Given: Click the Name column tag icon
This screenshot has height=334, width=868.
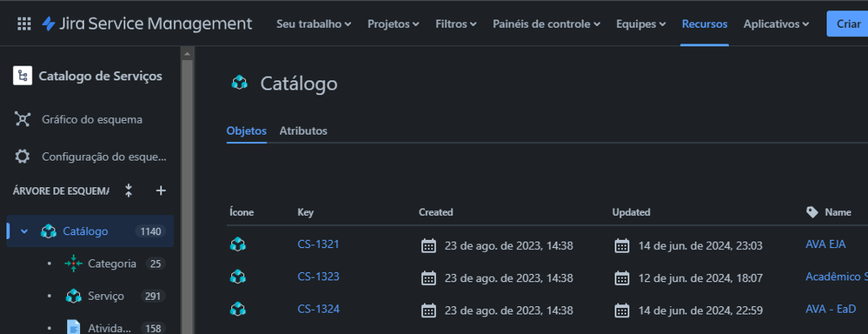Looking at the screenshot, I should (812, 212).
